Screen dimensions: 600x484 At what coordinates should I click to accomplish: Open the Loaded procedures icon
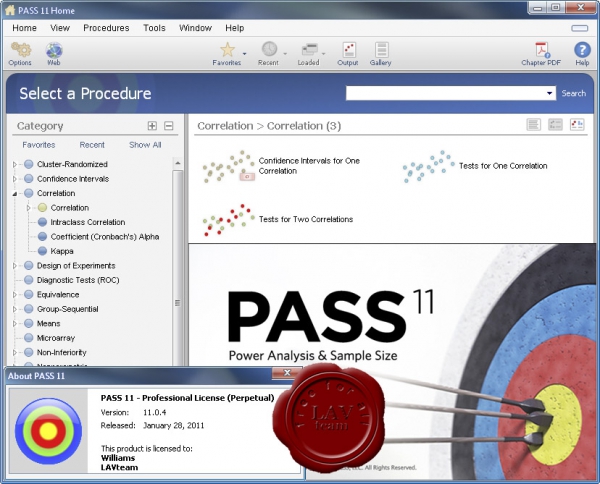[x=309, y=50]
